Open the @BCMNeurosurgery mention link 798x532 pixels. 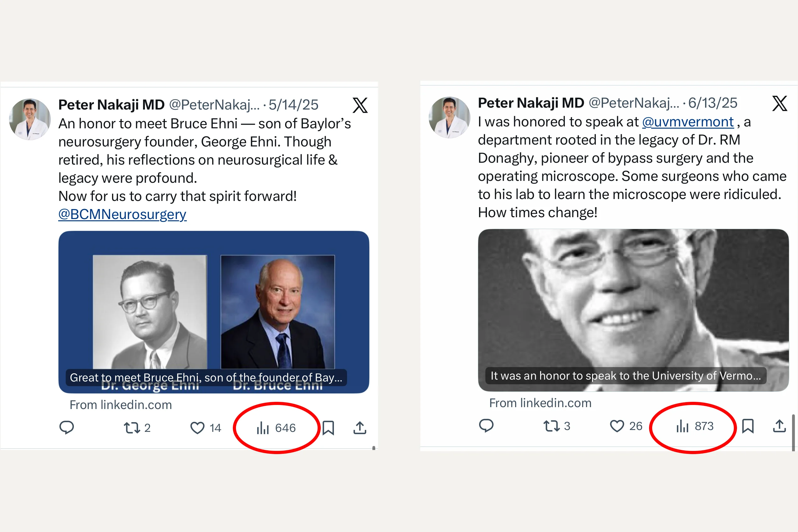click(122, 214)
